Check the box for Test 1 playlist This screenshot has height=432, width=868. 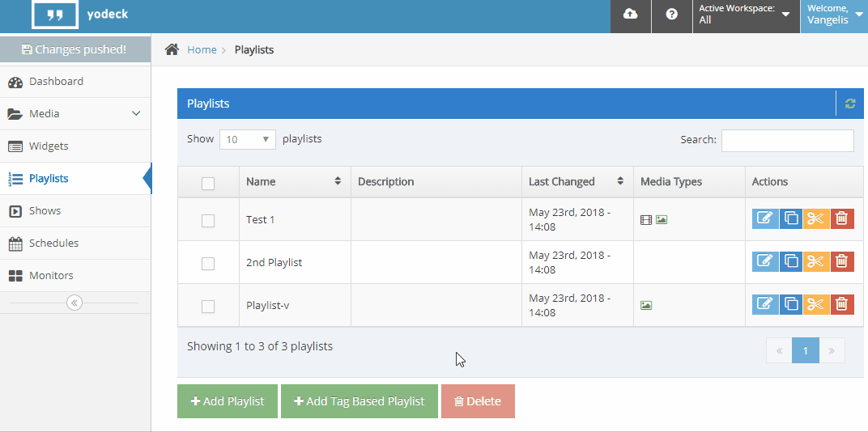(208, 220)
